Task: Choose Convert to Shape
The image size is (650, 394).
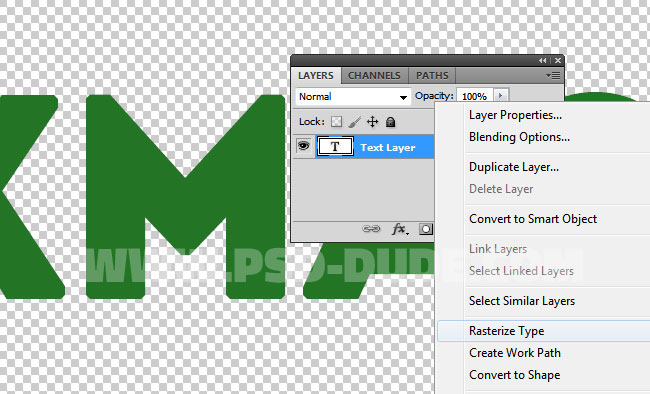Action: (x=514, y=375)
